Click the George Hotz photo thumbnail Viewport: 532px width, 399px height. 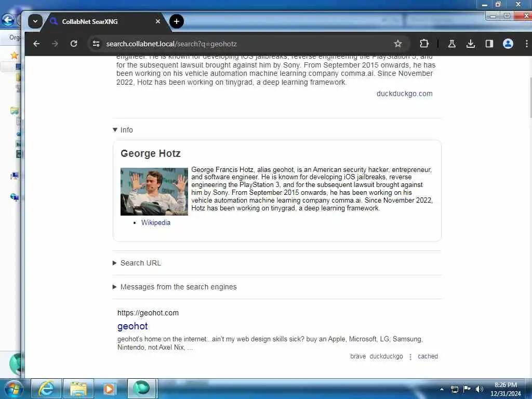(154, 191)
